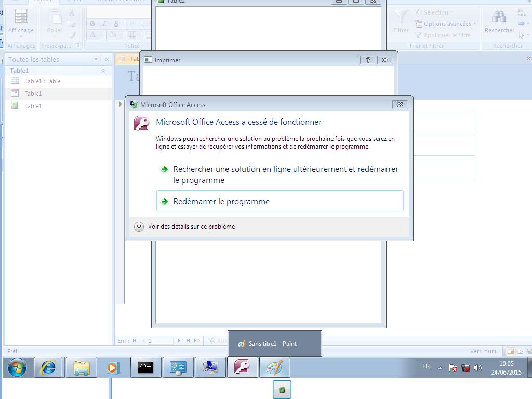Screen dimensions: 532x399
Task: Click the current record number field
Action: click(x=160, y=341)
